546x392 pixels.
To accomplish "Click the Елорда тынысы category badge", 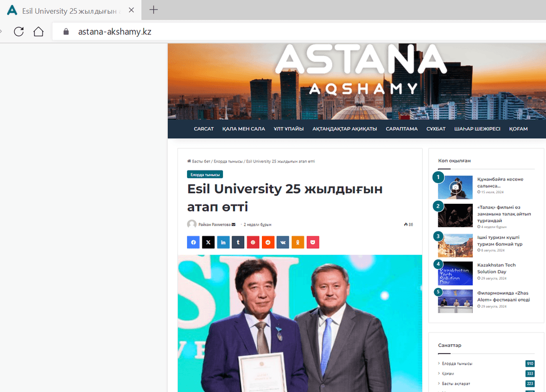I will click(205, 175).
